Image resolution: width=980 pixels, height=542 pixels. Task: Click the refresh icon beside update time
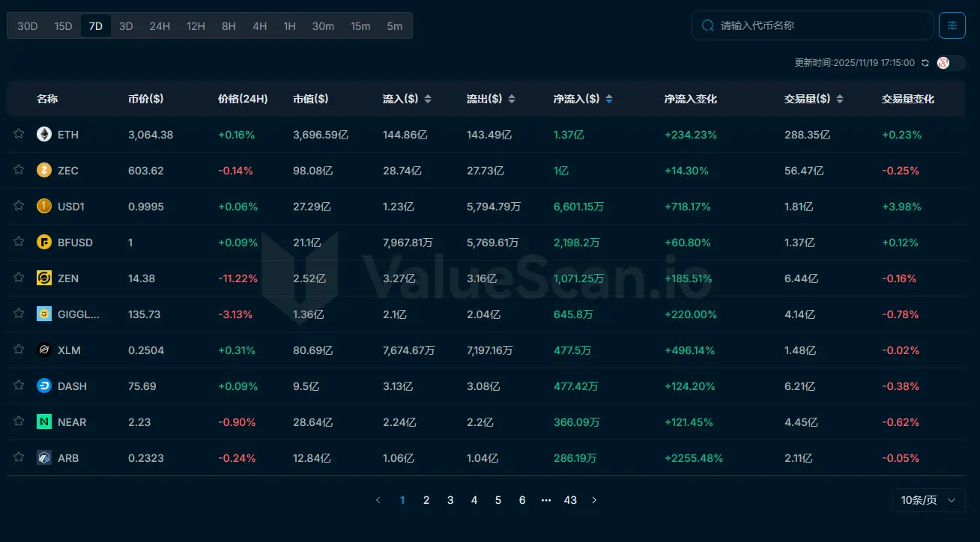(x=925, y=63)
